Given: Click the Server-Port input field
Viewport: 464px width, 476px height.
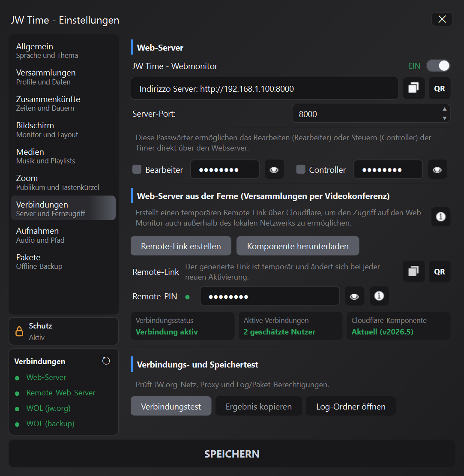Looking at the screenshot, I should pos(371,114).
